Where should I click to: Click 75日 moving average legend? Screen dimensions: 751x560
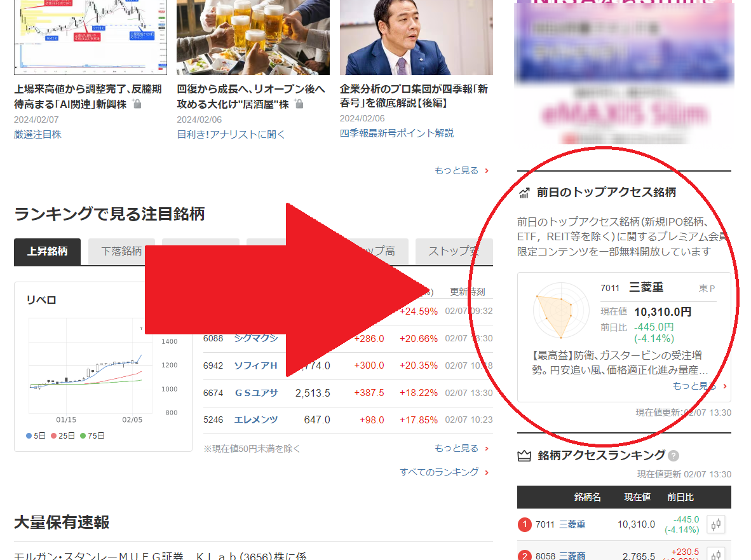pyautogui.click(x=92, y=436)
